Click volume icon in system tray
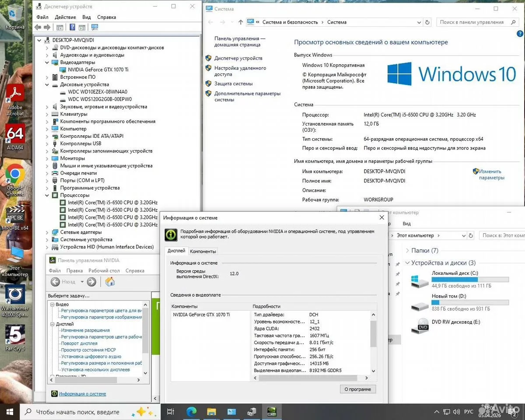 pos(456,412)
